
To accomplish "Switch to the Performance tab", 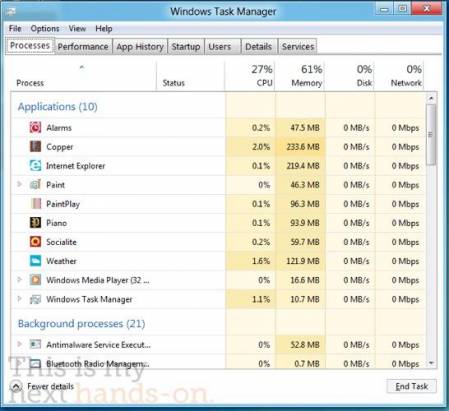I will pyautogui.click(x=83, y=46).
